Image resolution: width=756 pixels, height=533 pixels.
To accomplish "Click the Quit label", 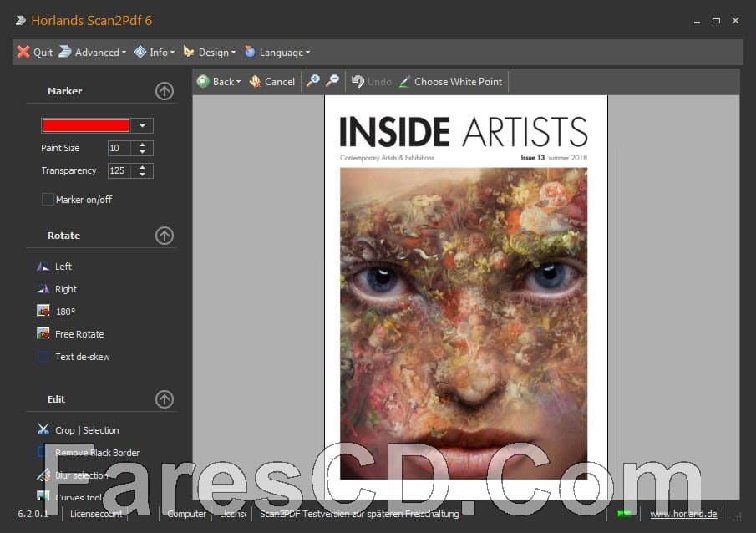I will click(43, 53).
